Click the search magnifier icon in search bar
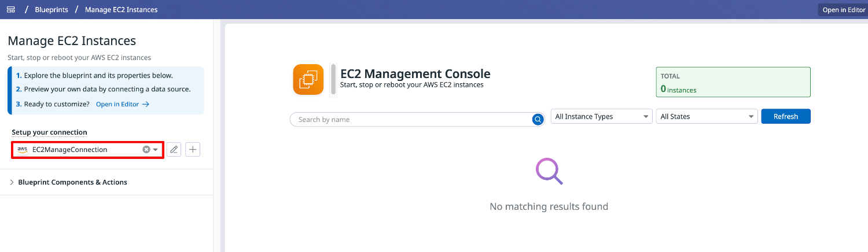This screenshot has height=252, width=868. [537, 120]
